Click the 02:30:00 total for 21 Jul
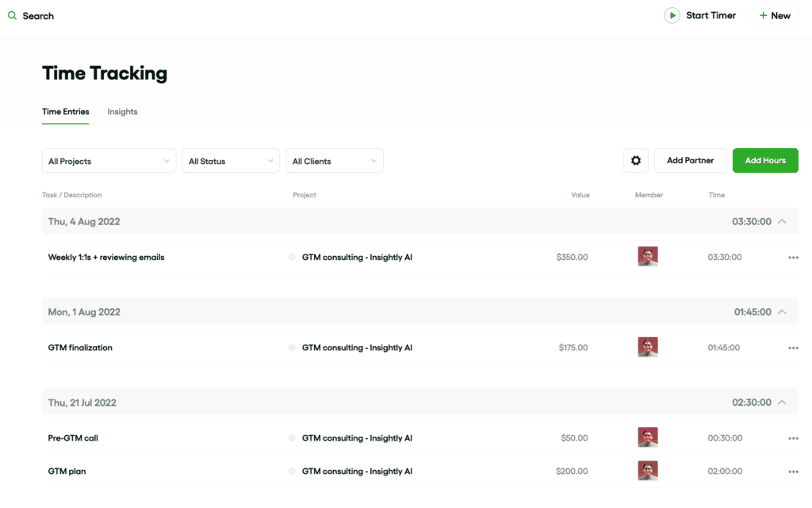The width and height of the screenshot is (812, 508). pyautogui.click(x=752, y=403)
